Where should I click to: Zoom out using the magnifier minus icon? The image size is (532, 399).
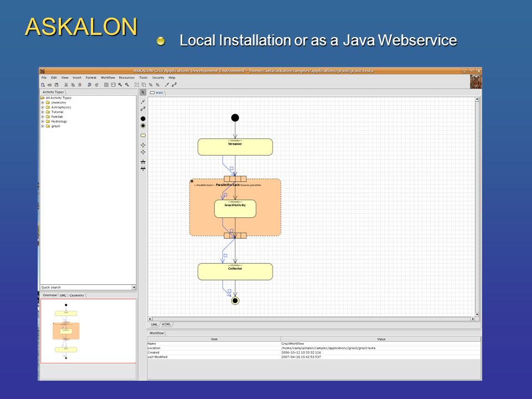click(127, 84)
